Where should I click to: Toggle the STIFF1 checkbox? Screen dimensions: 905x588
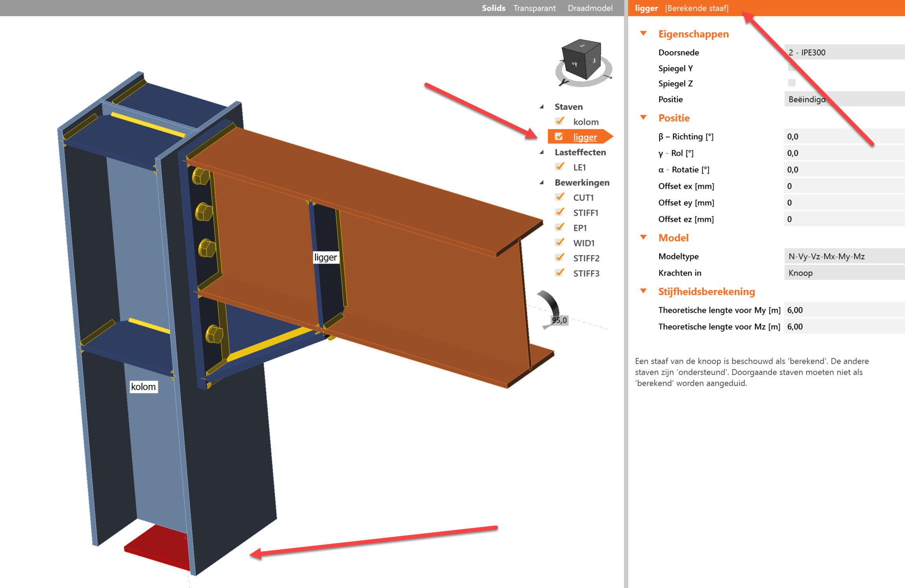click(x=559, y=212)
